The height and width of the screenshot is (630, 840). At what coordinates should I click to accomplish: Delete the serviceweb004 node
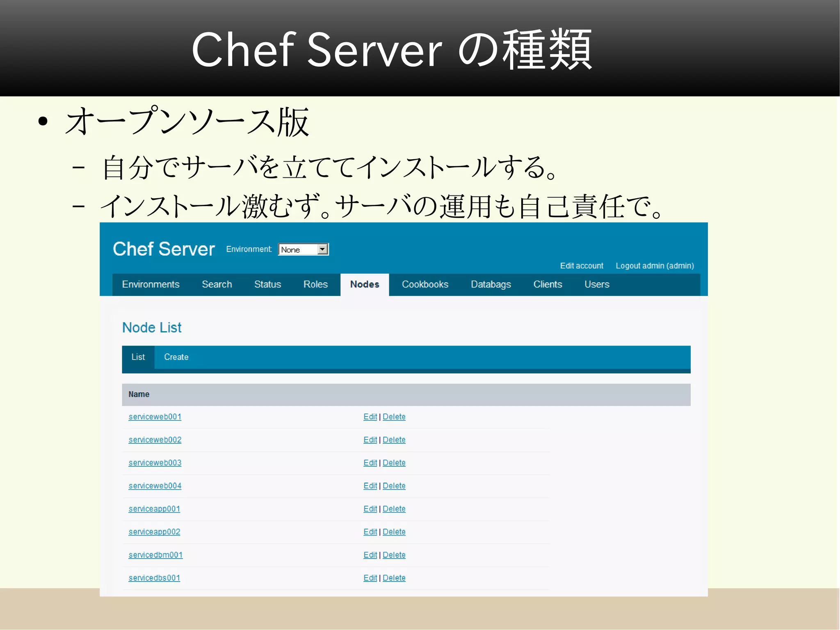(394, 486)
